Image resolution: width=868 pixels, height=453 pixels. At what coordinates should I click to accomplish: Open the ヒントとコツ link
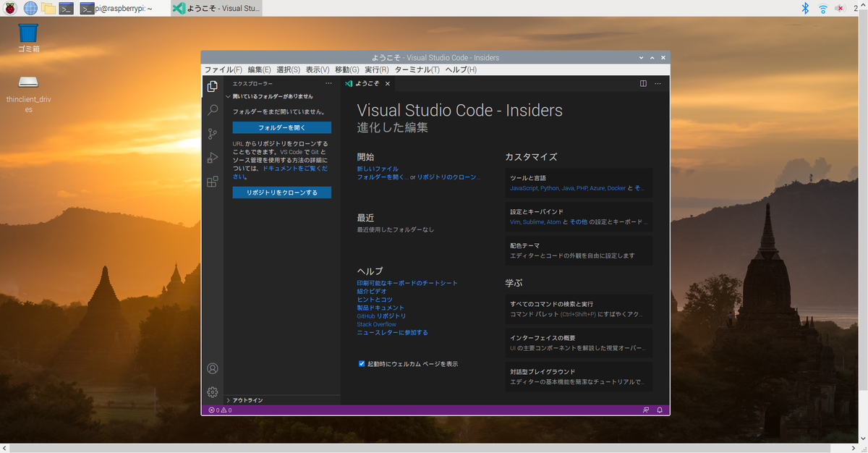click(x=375, y=299)
